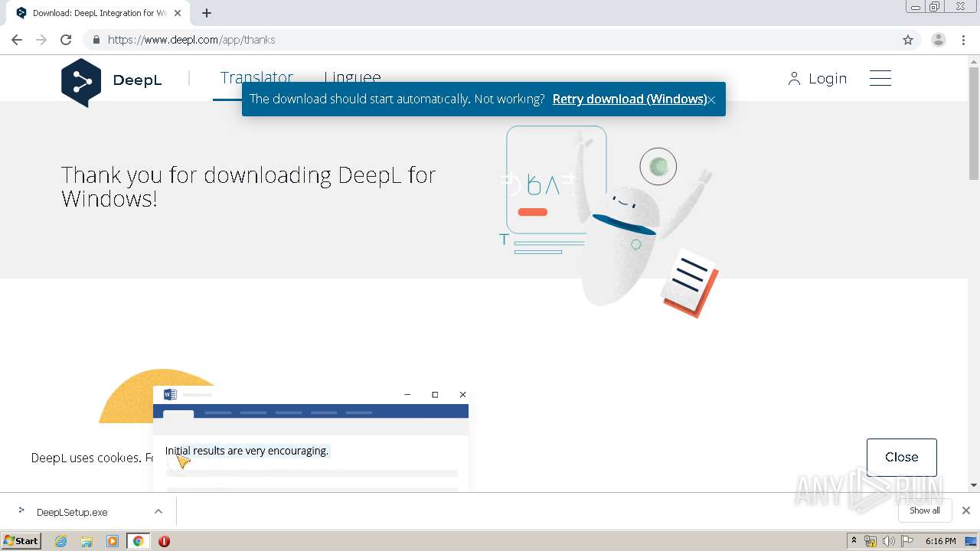Open the Chrome profile avatar icon

(938, 40)
